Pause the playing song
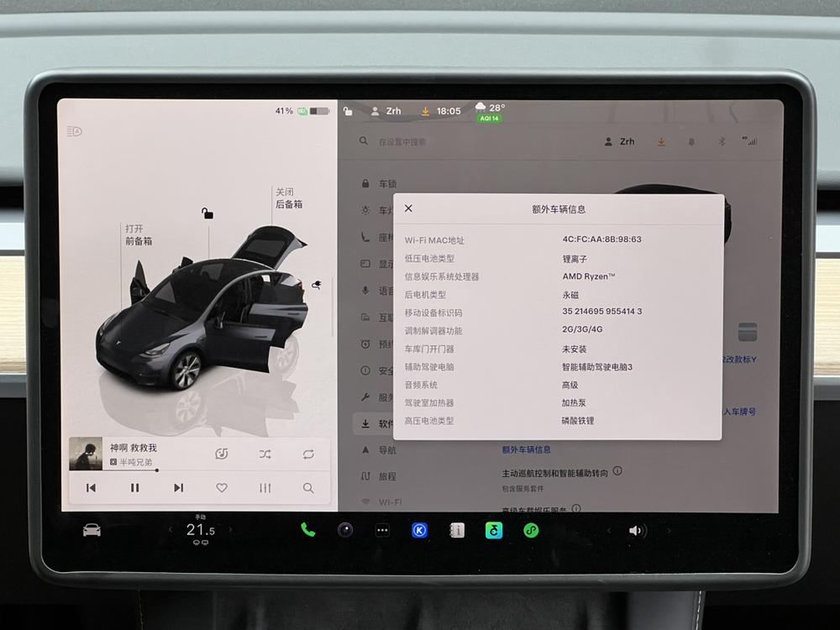 (134, 487)
